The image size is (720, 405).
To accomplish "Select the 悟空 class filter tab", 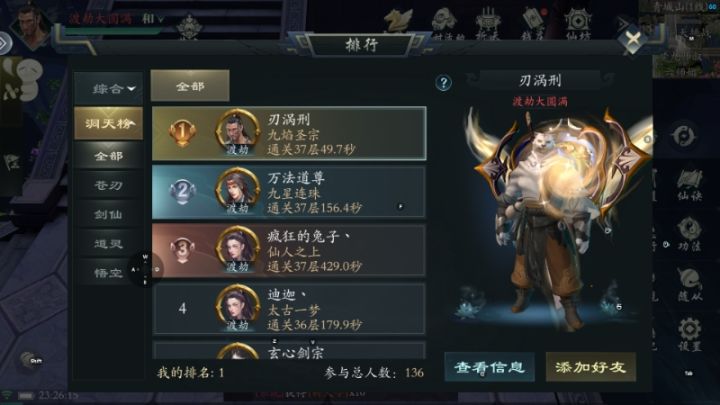I will [x=109, y=273].
